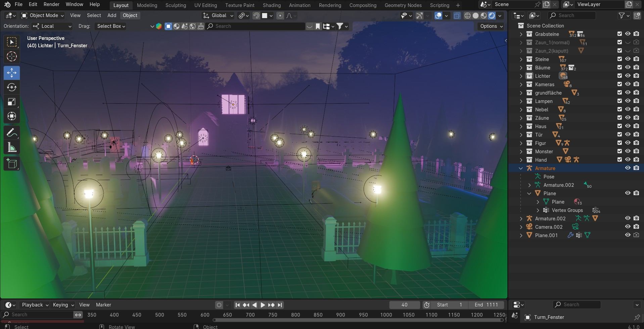Switch to wireframe viewport shading

467,16
